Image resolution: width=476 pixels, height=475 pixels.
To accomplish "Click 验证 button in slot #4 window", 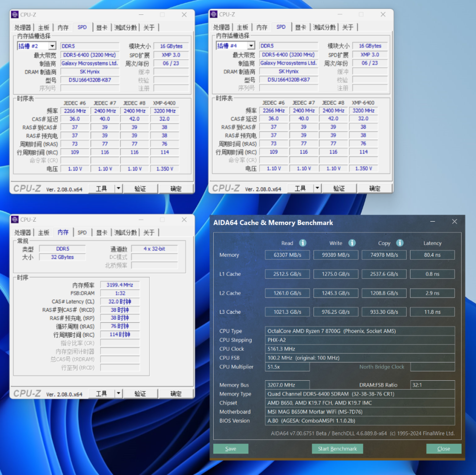I will (339, 188).
